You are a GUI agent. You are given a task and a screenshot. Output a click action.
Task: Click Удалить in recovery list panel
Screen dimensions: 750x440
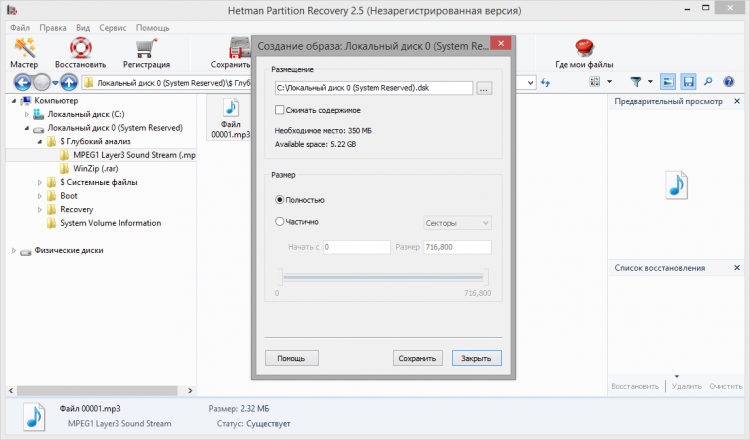pos(686,386)
